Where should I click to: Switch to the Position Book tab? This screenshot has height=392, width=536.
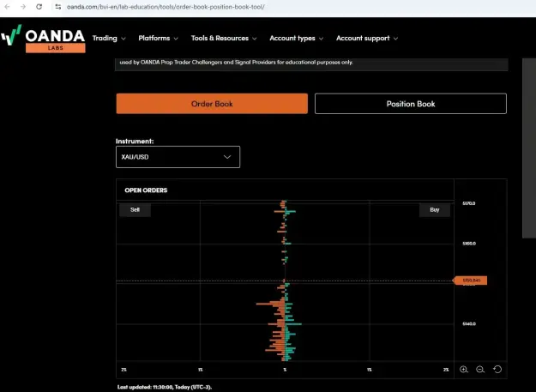tap(411, 104)
